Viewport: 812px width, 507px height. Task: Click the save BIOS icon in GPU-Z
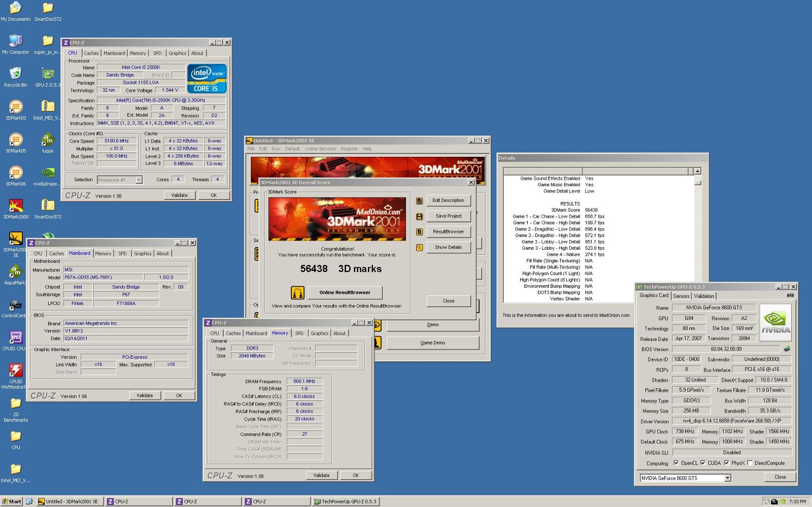tap(787, 349)
